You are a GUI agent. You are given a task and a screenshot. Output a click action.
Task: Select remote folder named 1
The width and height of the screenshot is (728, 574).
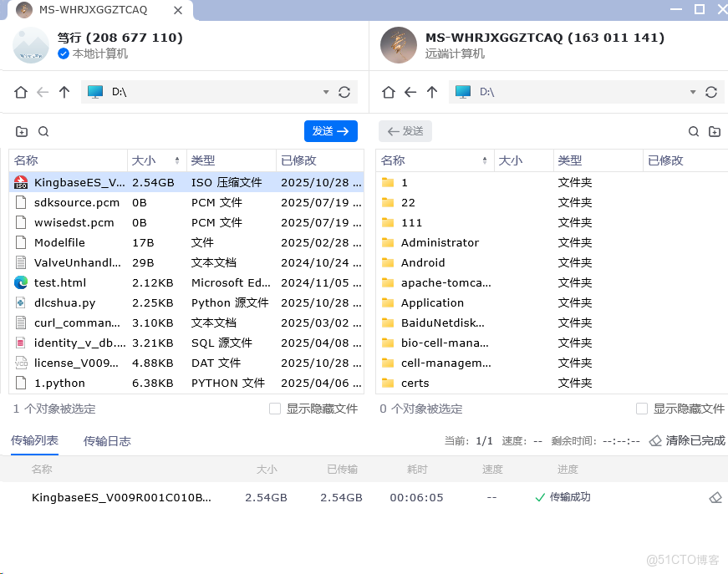pos(552,182)
